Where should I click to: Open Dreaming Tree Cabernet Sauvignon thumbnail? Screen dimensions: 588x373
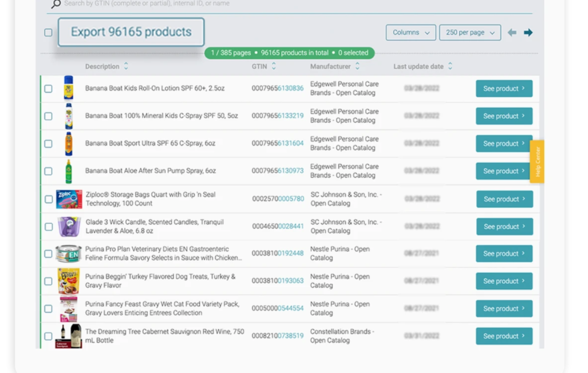(69, 336)
